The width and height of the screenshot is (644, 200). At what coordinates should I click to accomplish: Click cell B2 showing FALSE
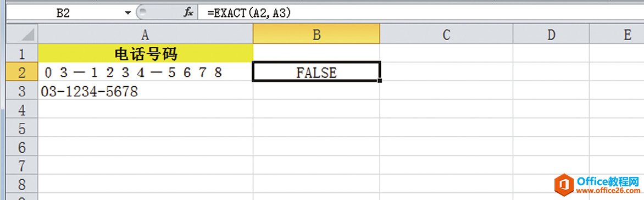pyautogui.click(x=317, y=72)
